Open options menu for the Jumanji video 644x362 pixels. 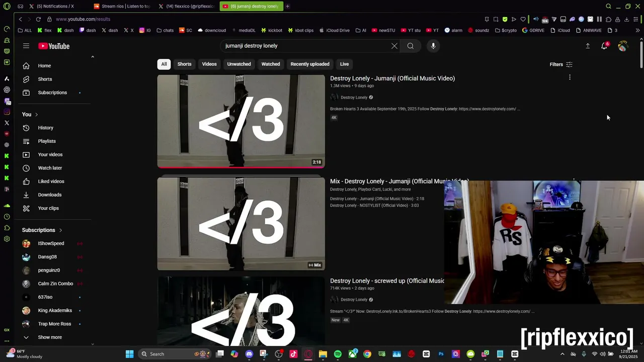tap(570, 77)
